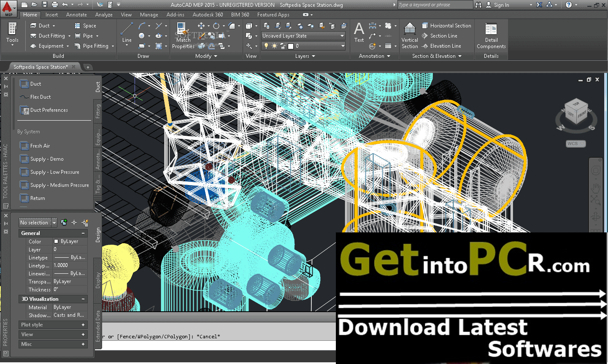
Task: Click the Open file folder icon
Action: pos(35,5)
